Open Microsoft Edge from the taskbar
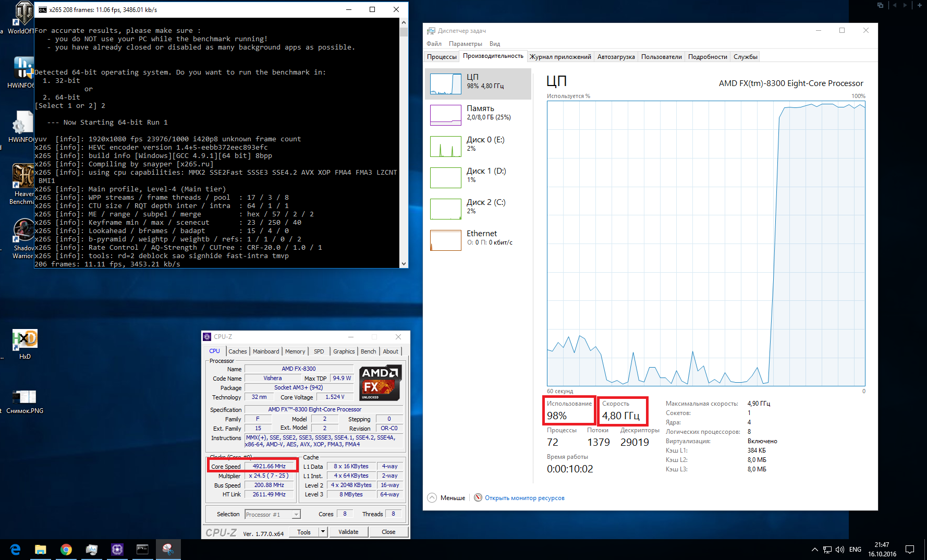Image resolution: width=927 pixels, height=560 pixels. pos(15,549)
